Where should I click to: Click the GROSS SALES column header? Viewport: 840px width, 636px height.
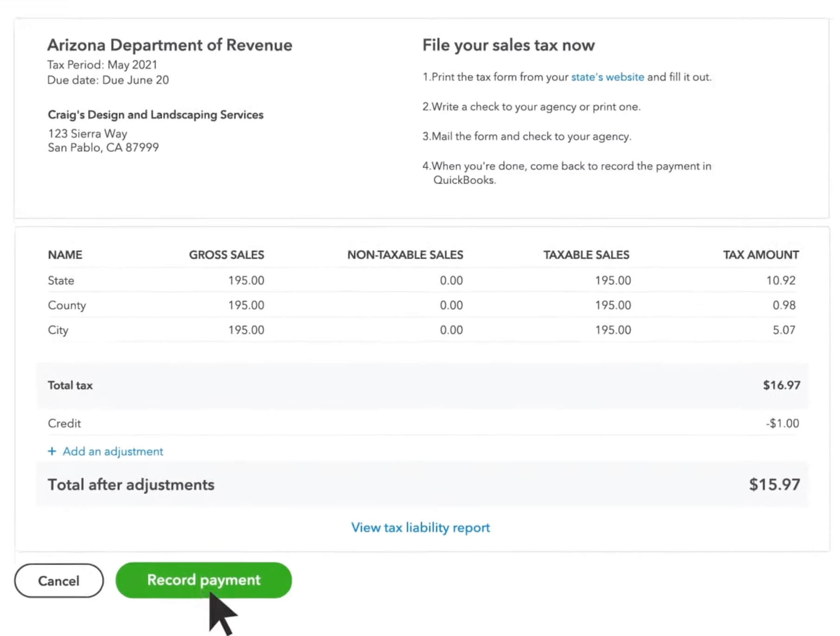click(227, 254)
